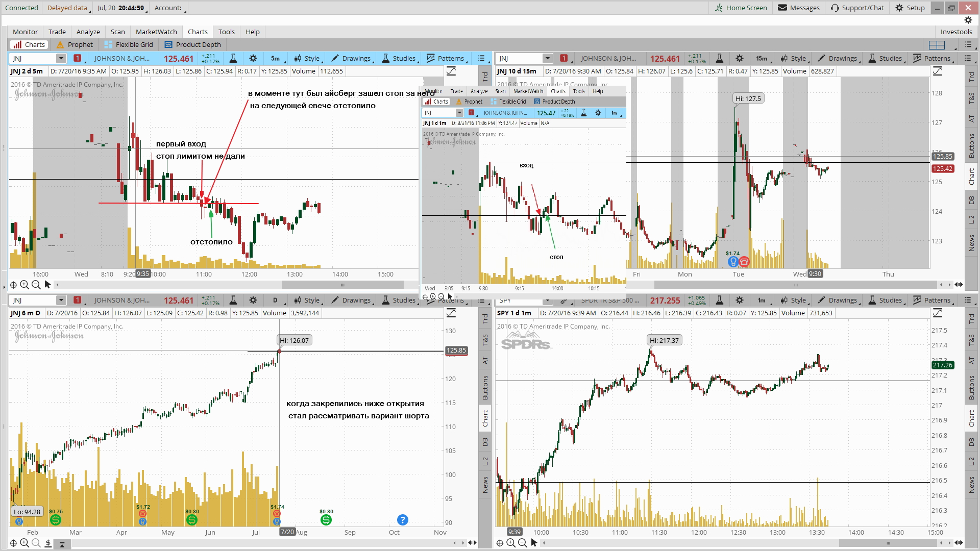980x551 pixels.
Task: Open the Home Screen shortcut
Action: (741, 8)
